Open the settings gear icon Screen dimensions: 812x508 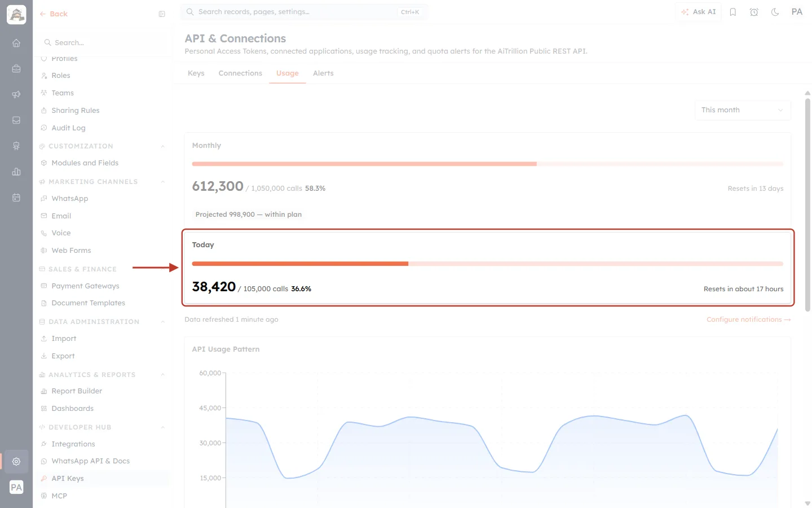[x=16, y=461]
